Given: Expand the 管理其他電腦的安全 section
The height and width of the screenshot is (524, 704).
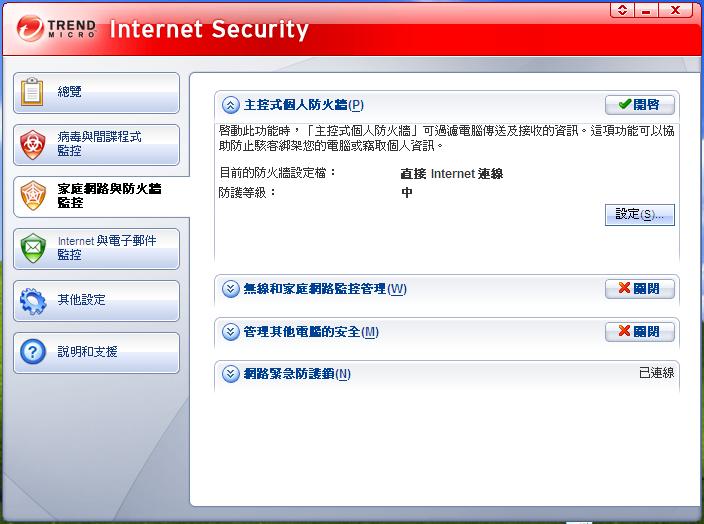Looking at the screenshot, I should click(231, 332).
